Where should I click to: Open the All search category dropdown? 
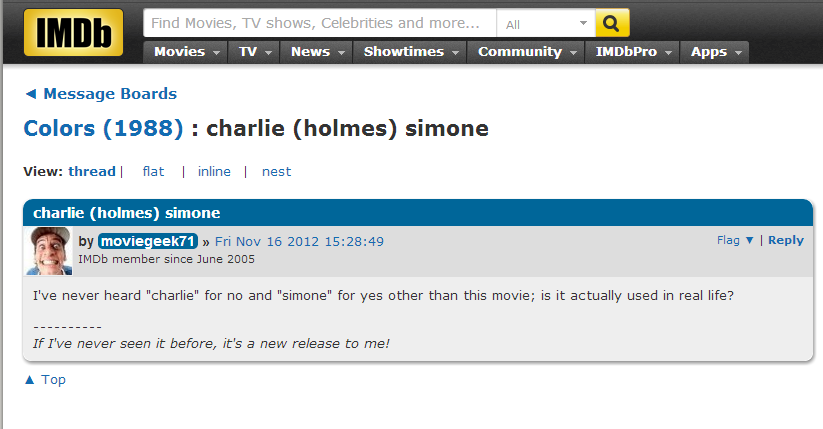pyautogui.click(x=546, y=23)
